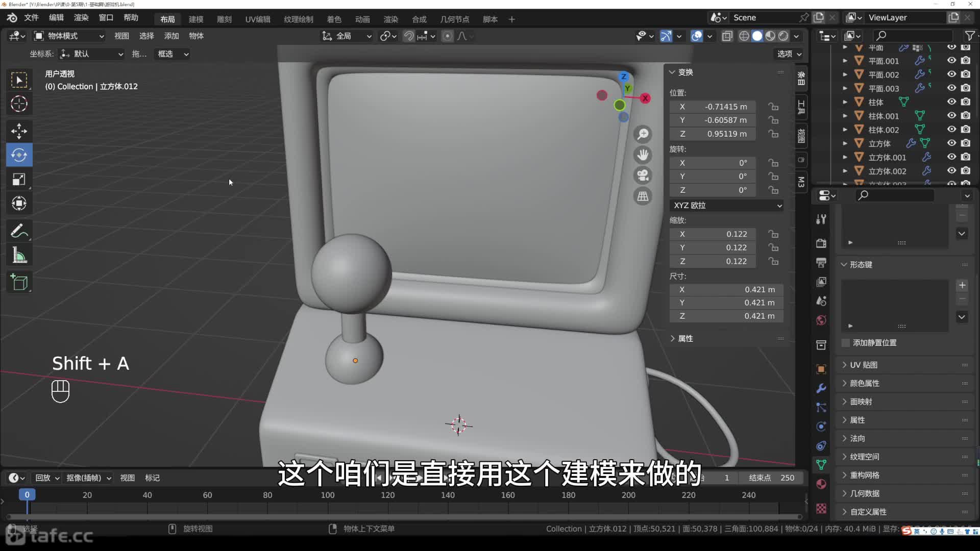Click the pan view hand icon
Viewport: 980px width, 551px height.
[x=643, y=155]
